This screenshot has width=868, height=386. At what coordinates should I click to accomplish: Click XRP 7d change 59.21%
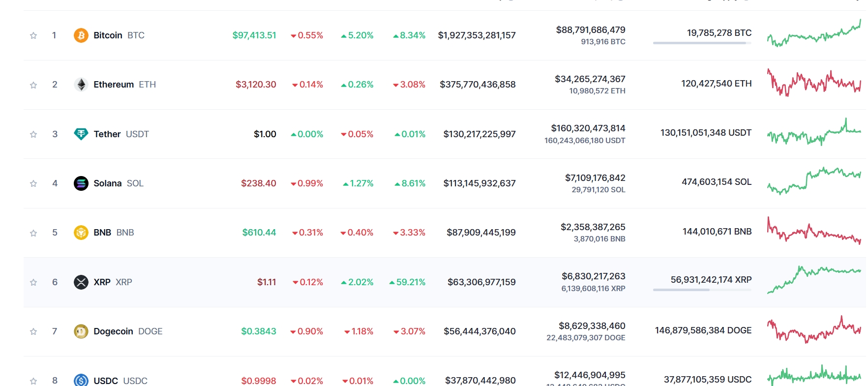pyautogui.click(x=407, y=282)
